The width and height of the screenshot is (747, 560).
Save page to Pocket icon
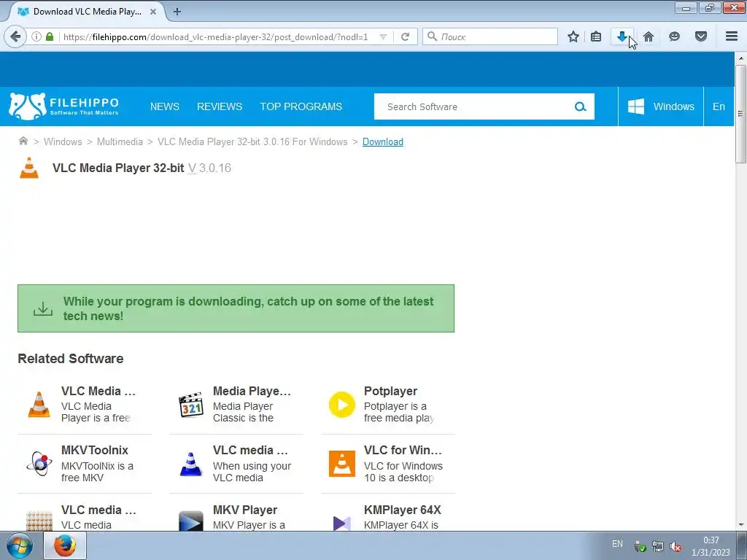click(701, 36)
